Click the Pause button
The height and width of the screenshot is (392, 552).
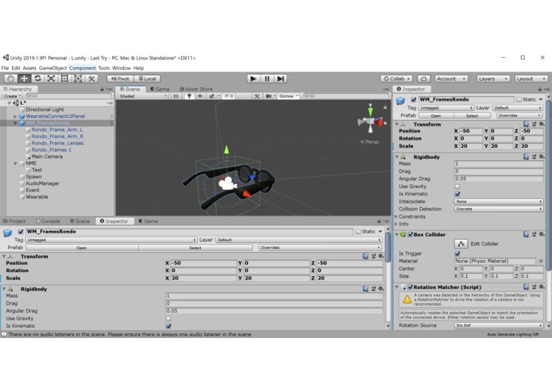(267, 79)
